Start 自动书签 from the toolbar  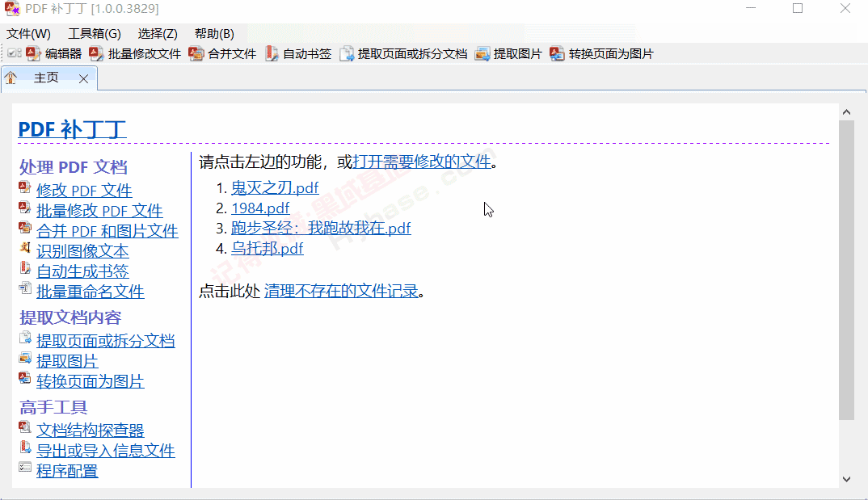(x=272, y=55)
